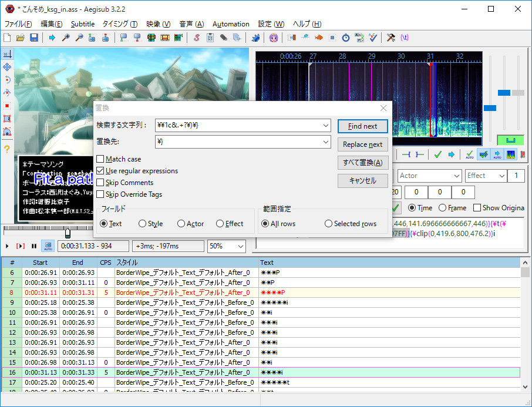This screenshot has width=532, height=407.
Task: Click すべて置換 replace all button
Action: [363, 163]
